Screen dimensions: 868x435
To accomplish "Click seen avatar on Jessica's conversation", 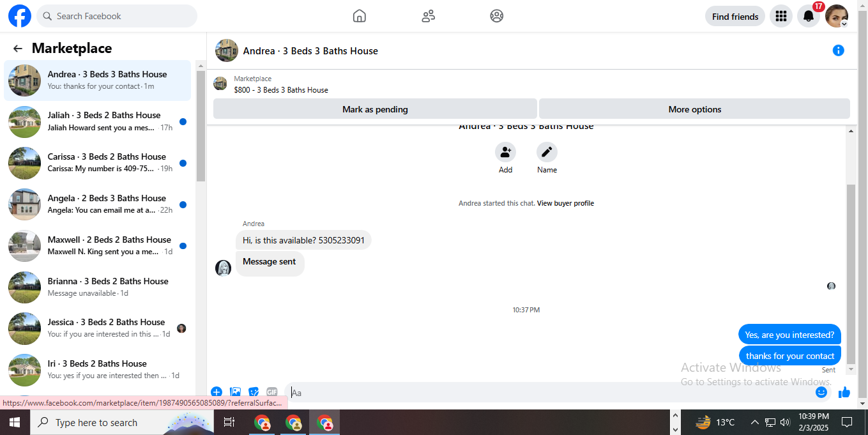I will [x=181, y=328].
